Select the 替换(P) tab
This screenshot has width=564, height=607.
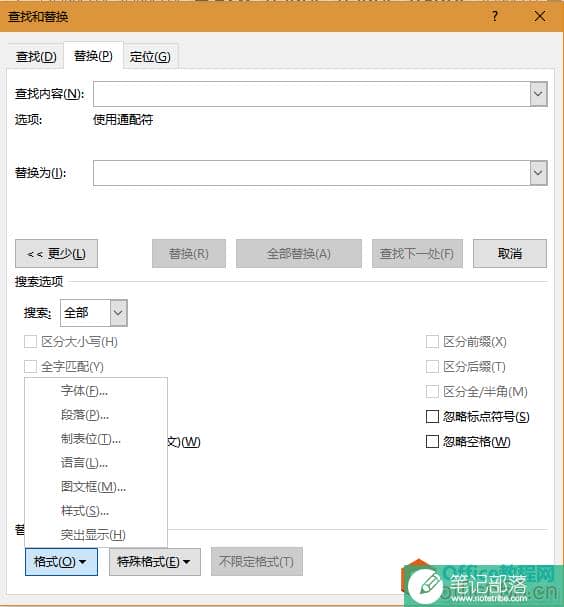93,56
